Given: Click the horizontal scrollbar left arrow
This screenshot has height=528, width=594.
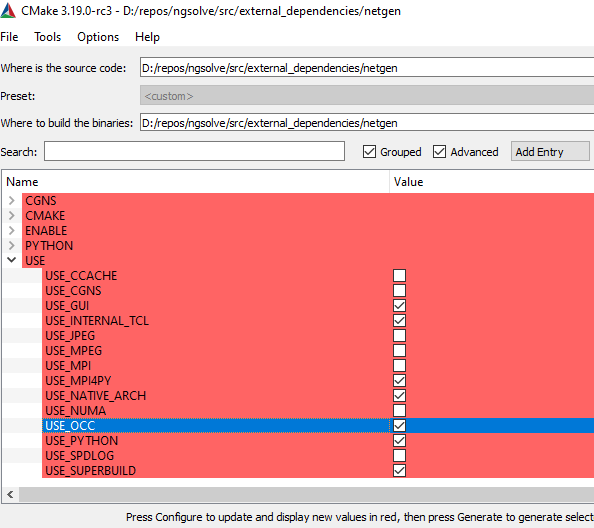Looking at the screenshot, I should 10,494.
